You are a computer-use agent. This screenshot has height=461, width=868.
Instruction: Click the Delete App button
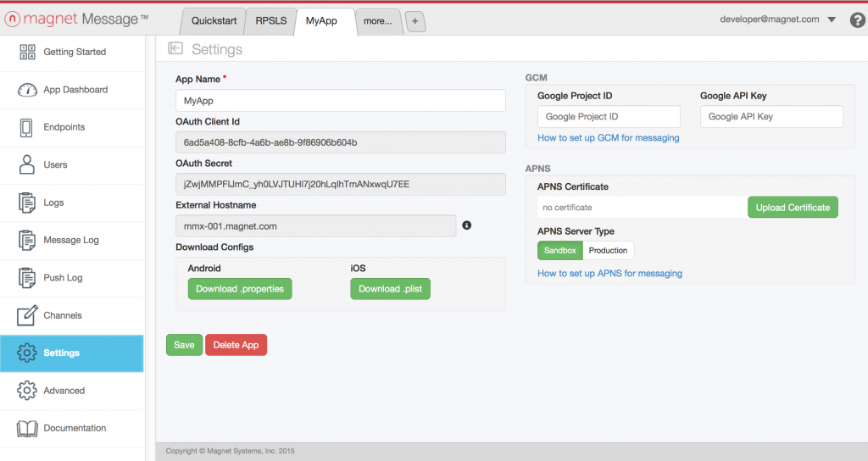236,345
